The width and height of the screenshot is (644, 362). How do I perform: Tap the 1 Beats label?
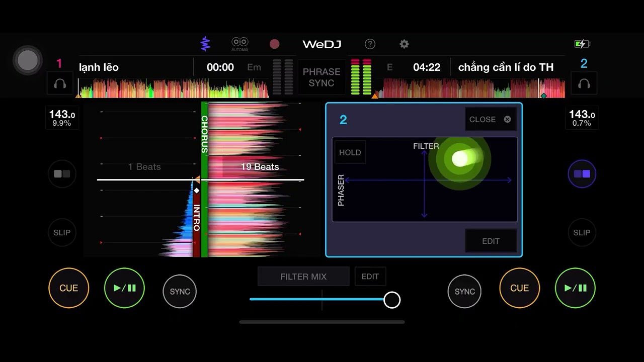tap(144, 167)
